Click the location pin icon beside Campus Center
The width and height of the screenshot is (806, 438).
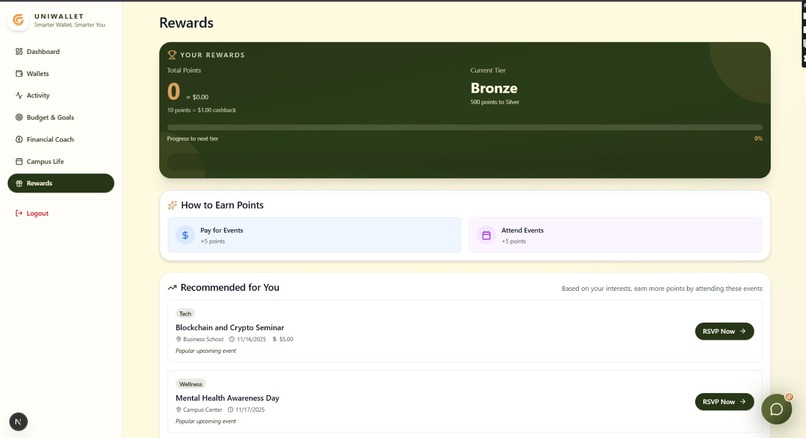pyautogui.click(x=178, y=410)
